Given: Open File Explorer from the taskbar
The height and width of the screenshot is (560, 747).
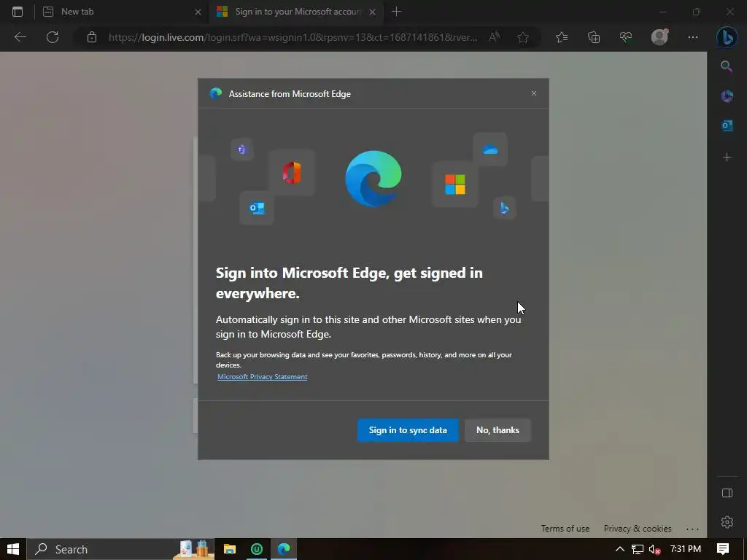Looking at the screenshot, I should click(x=230, y=549).
